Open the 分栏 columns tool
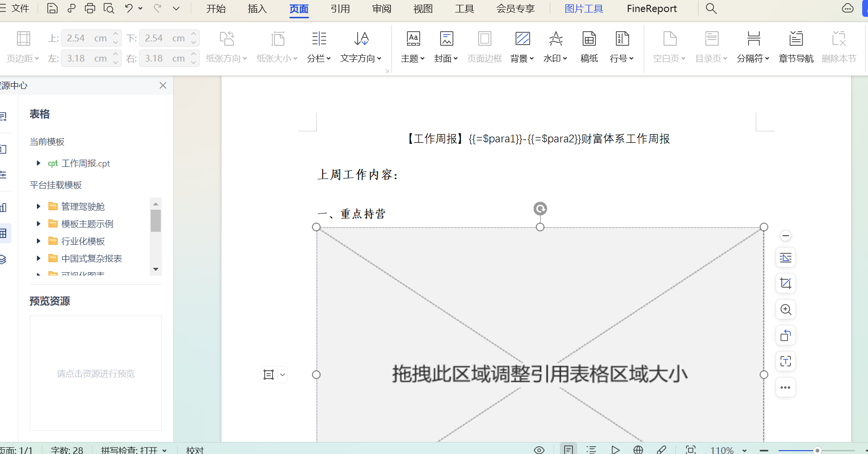 (x=319, y=46)
